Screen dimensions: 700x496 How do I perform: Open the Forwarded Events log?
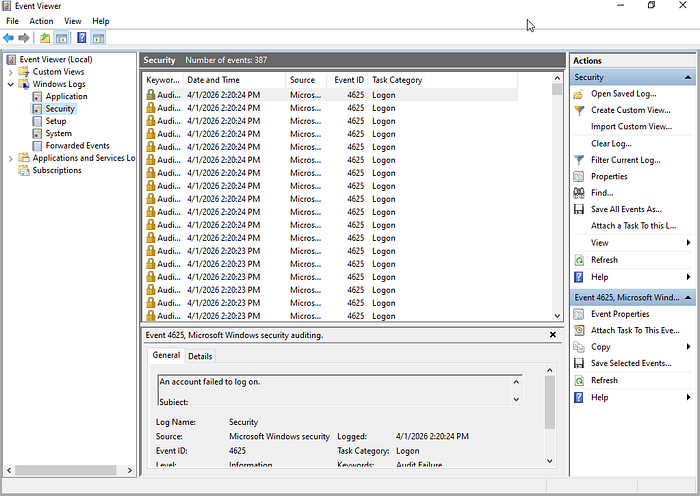[77, 146]
